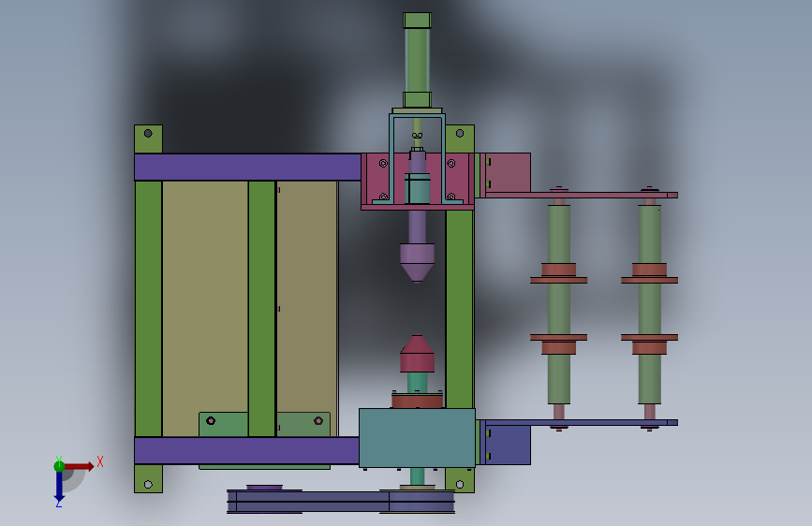Select the upper purple horizontal beam
Screen dimensions: 812x526
click(x=247, y=168)
